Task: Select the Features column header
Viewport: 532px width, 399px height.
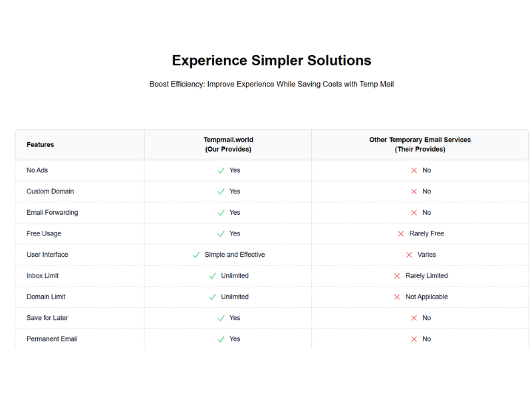Action: pos(41,144)
